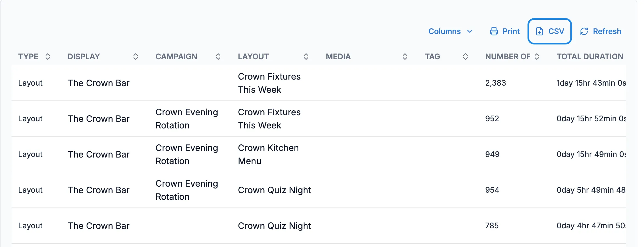The height and width of the screenshot is (247, 644).
Task: Click the duration 0day 15hr 49min cell
Action: (591, 154)
